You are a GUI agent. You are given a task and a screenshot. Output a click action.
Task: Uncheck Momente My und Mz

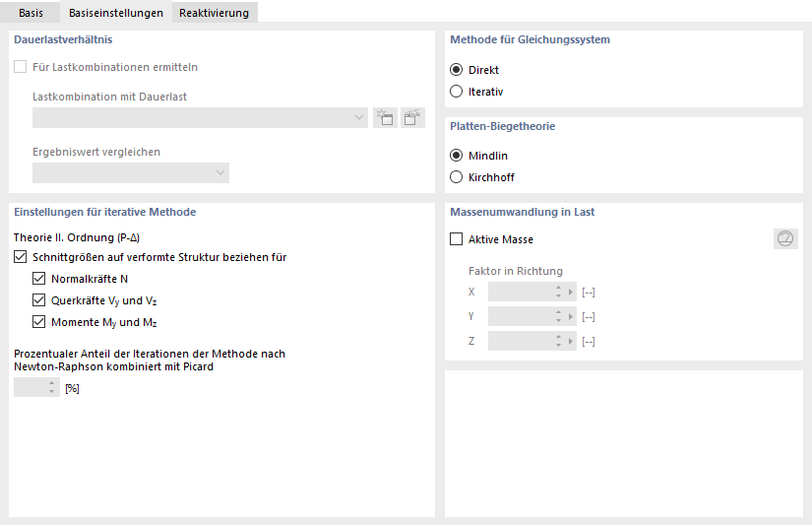[39, 322]
